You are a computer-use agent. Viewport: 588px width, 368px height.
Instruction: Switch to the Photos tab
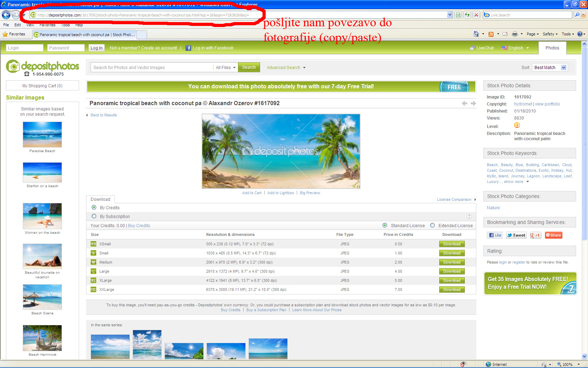pyautogui.click(x=552, y=48)
